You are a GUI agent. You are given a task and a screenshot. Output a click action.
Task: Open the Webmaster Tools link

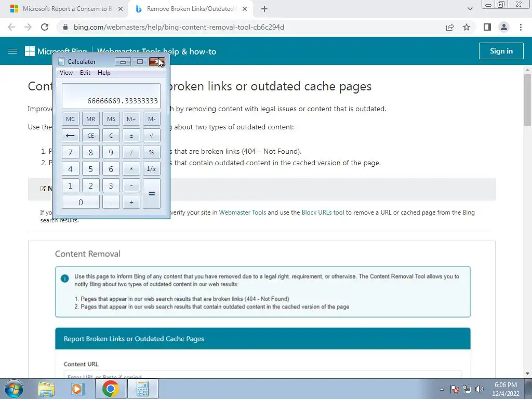242,212
